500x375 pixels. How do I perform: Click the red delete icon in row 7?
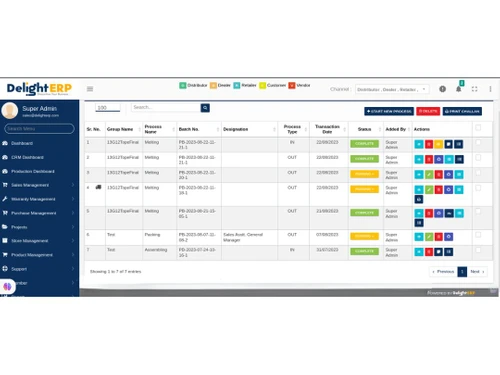pos(429,252)
